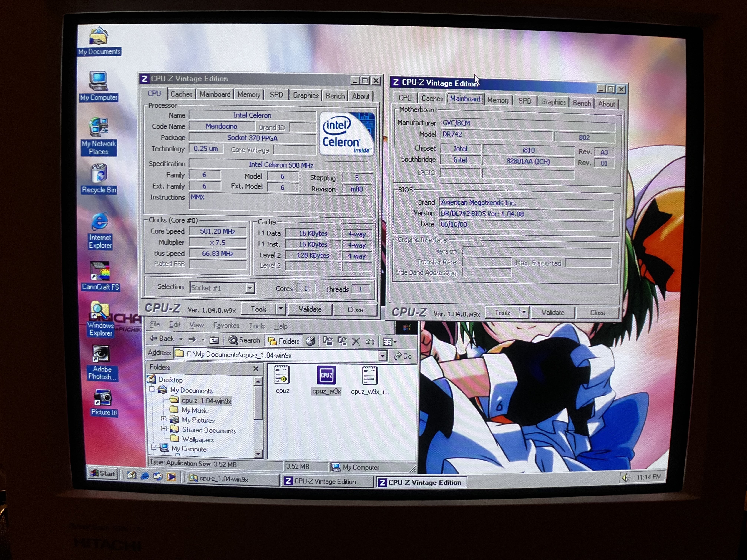
Task: Click the Up folder toolbar icon
Action: pyautogui.click(x=214, y=340)
